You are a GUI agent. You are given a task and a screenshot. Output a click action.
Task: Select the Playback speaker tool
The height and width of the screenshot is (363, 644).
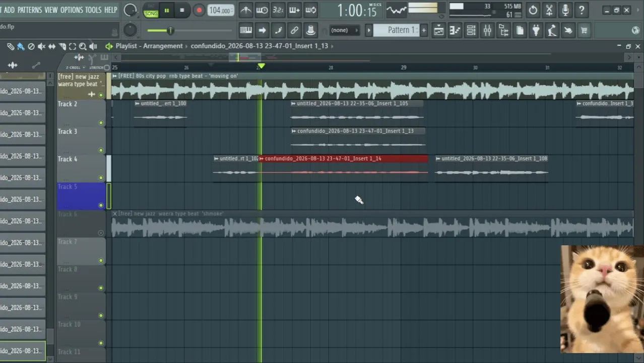(x=93, y=46)
